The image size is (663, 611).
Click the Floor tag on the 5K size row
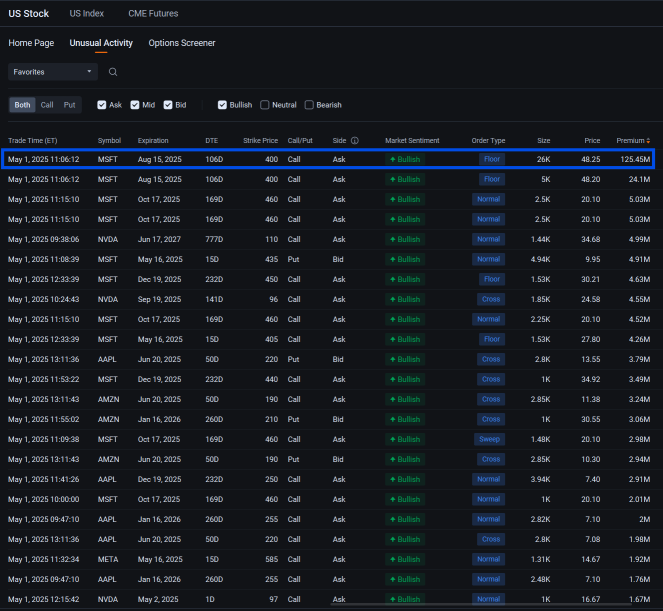tap(492, 179)
